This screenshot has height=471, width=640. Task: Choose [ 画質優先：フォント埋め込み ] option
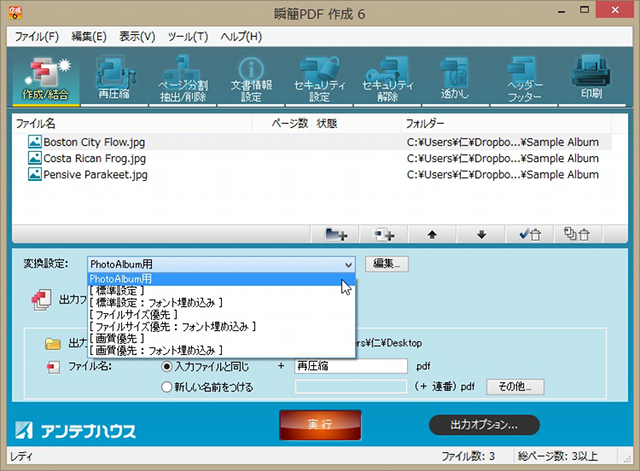222,350
